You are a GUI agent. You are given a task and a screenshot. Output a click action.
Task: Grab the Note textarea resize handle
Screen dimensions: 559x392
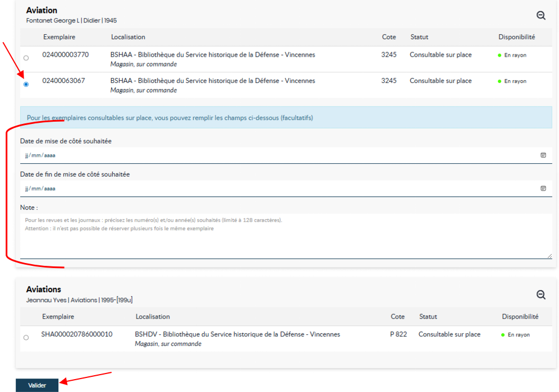tap(549, 256)
